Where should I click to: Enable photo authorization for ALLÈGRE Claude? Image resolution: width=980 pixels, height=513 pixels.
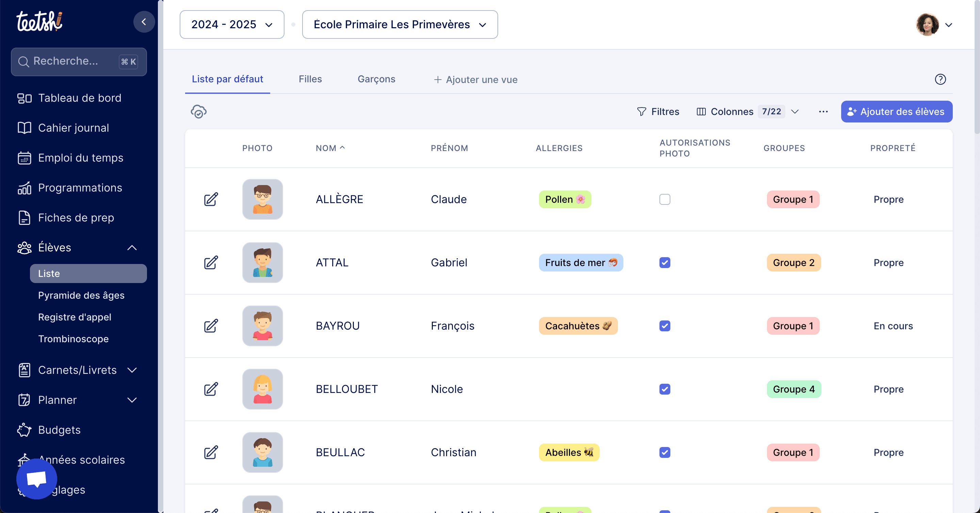[665, 199]
